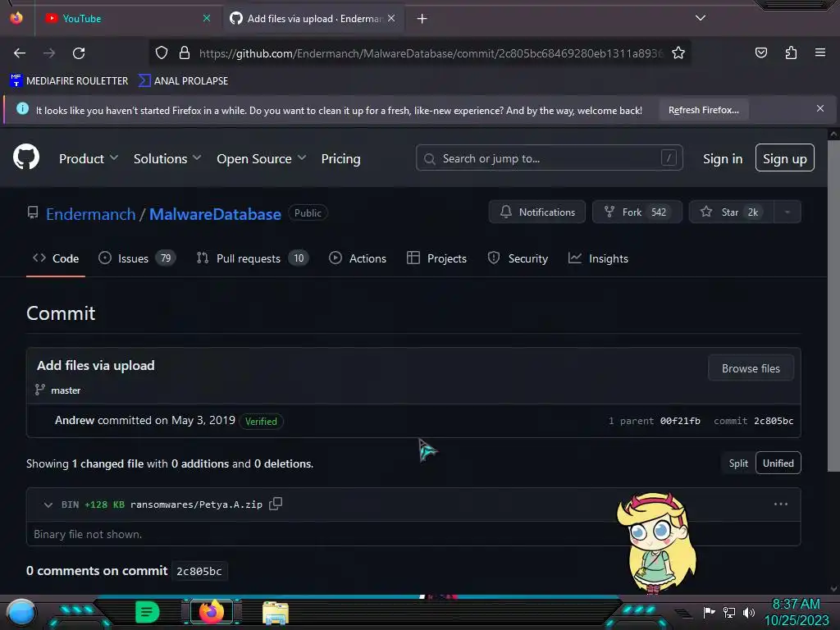This screenshot has height=630, width=840.
Task: Click the Notifications bell button
Action: pyautogui.click(x=536, y=212)
